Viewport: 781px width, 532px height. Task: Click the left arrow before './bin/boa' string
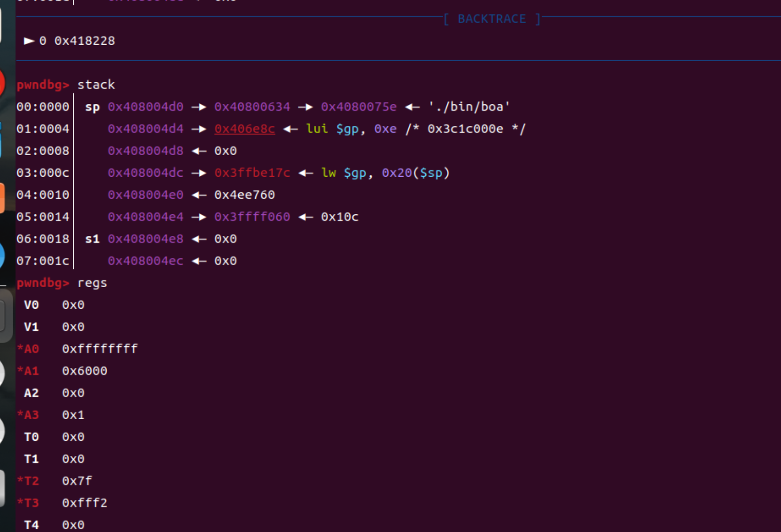pos(412,107)
